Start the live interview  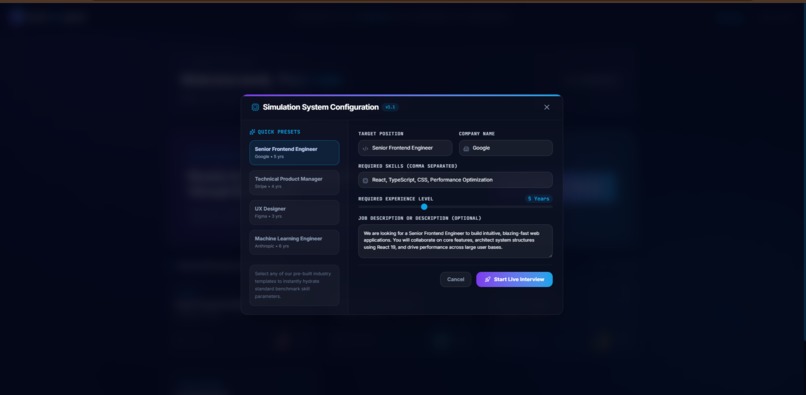[x=514, y=279]
